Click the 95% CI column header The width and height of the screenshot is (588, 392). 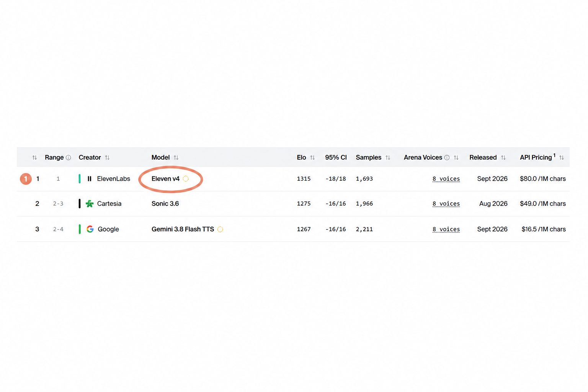pyautogui.click(x=336, y=158)
